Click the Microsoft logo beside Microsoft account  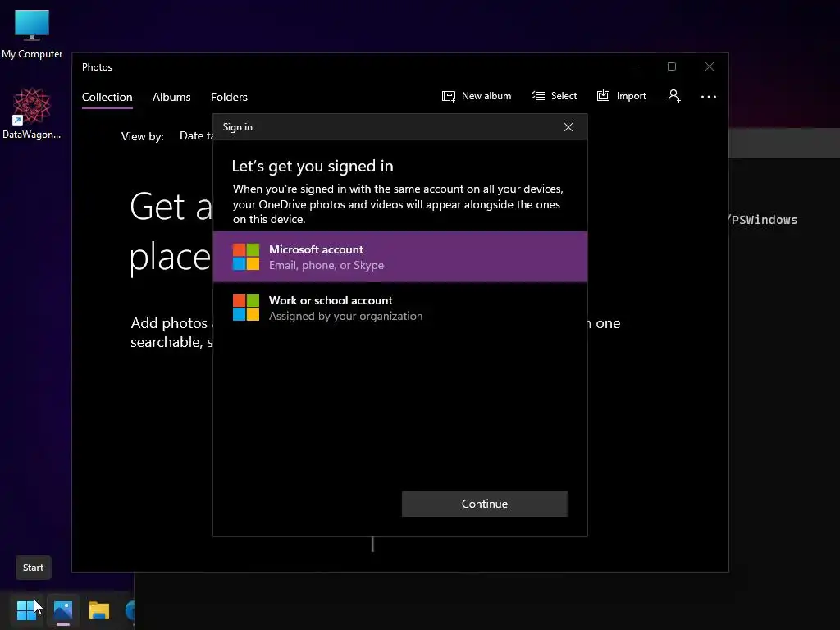point(246,257)
